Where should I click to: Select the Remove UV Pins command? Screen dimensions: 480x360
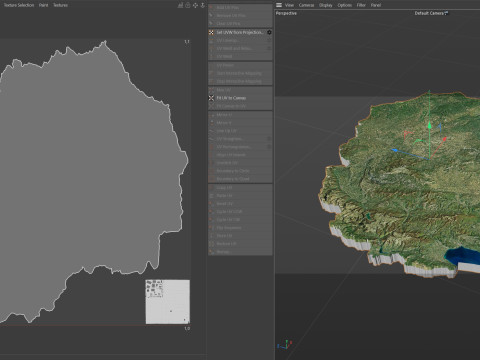[240, 15]
